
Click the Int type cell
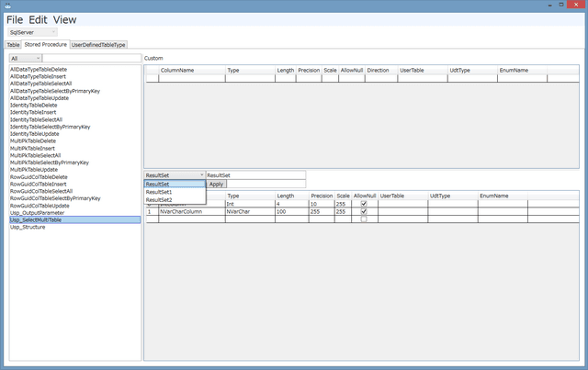click(x=250, y=204)
